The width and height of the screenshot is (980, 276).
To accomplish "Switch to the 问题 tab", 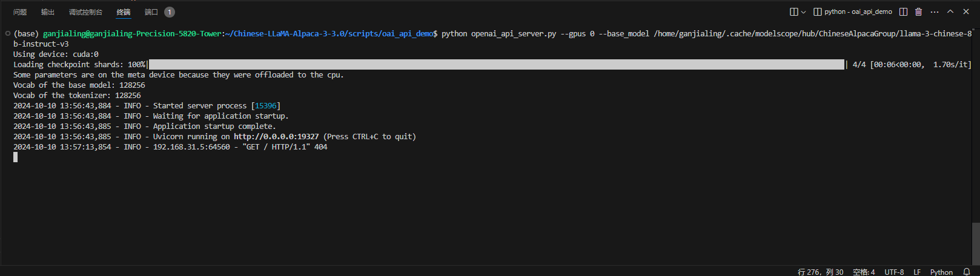I will pyautogui.click(x=20, y=12).
